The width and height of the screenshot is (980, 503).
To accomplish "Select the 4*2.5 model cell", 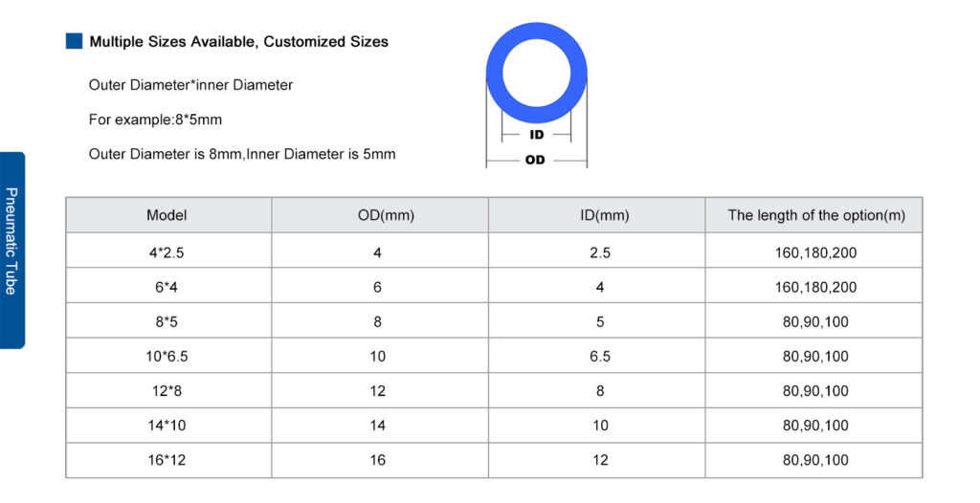I will 167,253.
